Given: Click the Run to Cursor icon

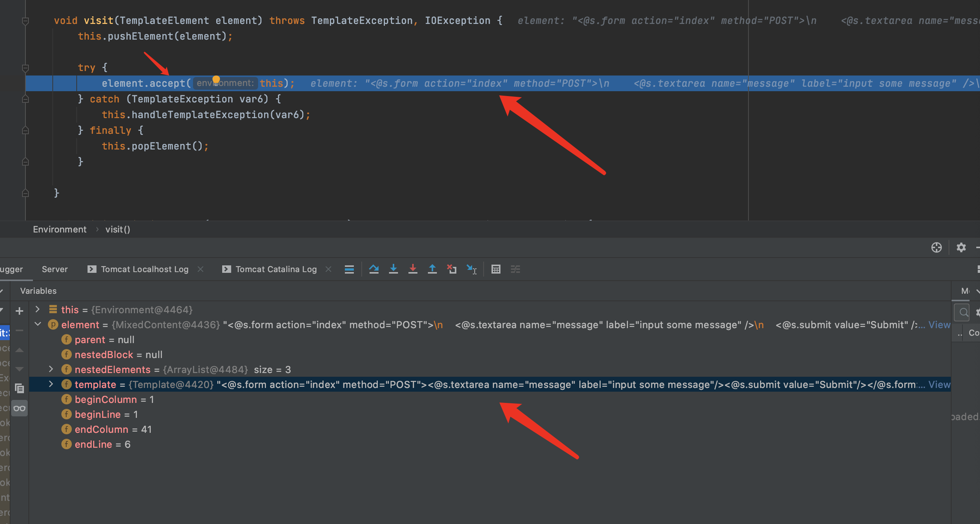Looking at the screenshot, I should pyautogui.click(x=471, y=269).
